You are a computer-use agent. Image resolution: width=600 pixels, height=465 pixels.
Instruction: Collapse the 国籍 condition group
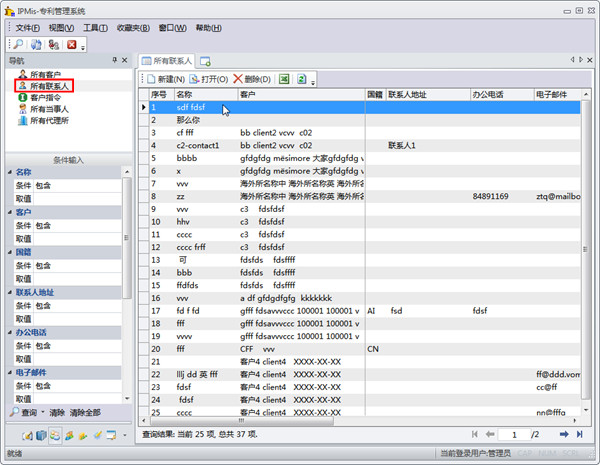[10, 252]
